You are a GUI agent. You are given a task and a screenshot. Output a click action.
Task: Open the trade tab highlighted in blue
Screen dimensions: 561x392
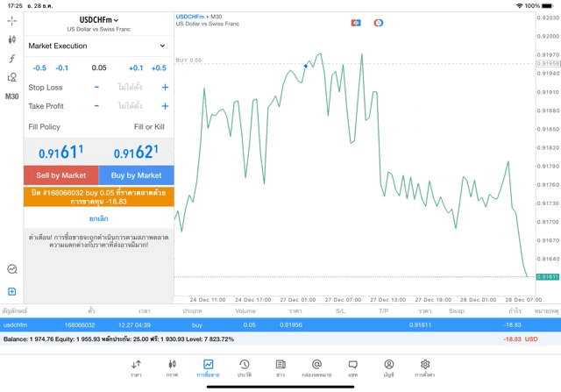(208, 368)
